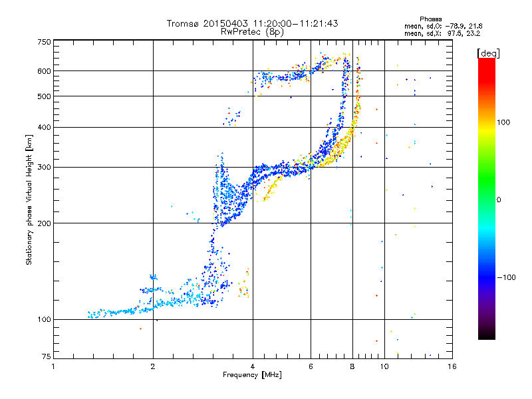The width and height of the screenshot is (532, 399).
Task: Click the '300' height axis label
Action: point(44,168)
